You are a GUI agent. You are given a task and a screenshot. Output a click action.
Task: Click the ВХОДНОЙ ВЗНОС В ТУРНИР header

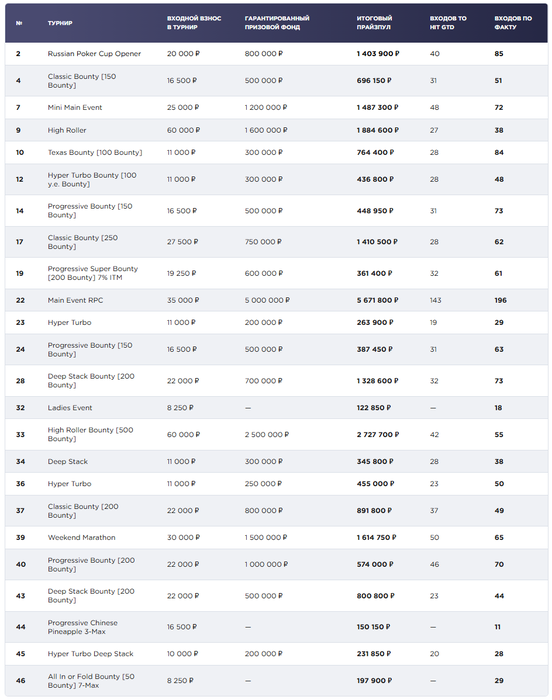click(194, 23)
